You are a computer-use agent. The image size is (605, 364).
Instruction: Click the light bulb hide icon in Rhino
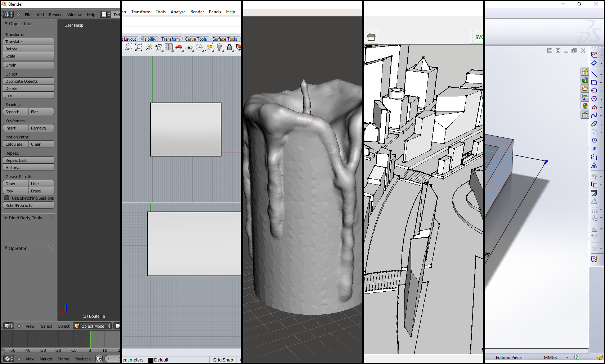[x=219, y=47]
